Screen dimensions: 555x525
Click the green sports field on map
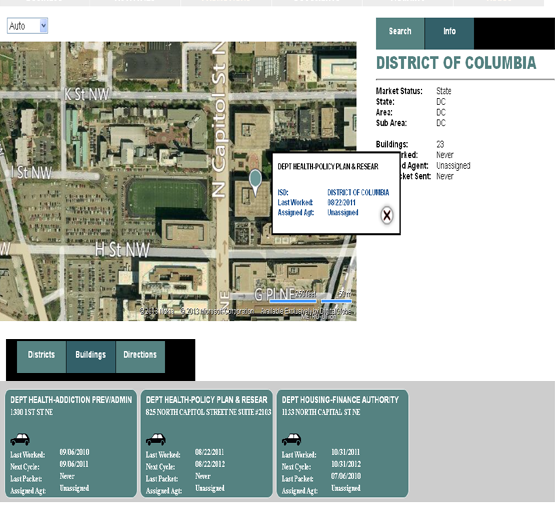166,198
